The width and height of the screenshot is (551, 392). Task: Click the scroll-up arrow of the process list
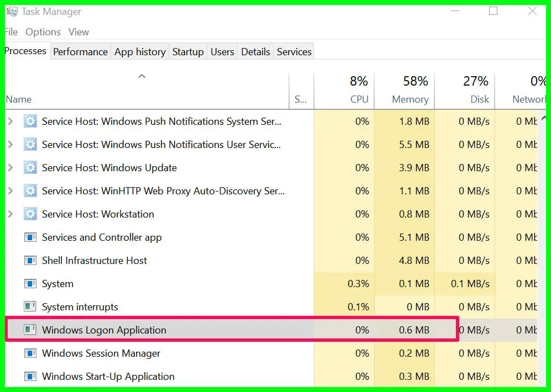click(543, 118)
